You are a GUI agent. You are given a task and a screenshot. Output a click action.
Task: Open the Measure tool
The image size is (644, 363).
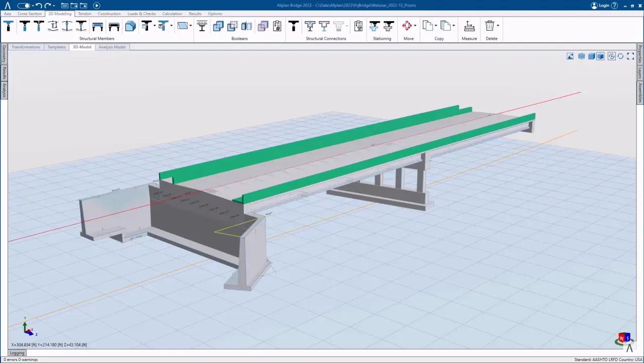pos(469,26)
